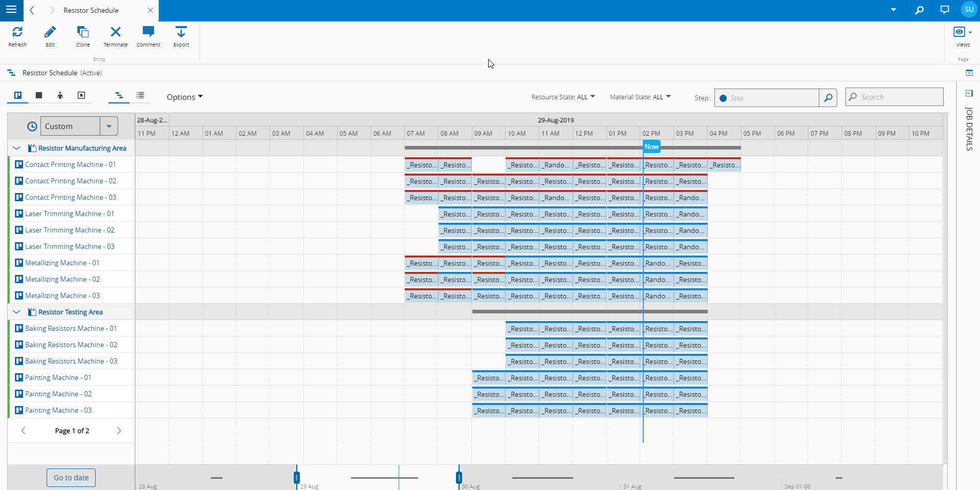Image resolution: width=980 pixels, height=490 pixels.
Task: Open the Resource State filter dropdown
Action: click(563, 97)
